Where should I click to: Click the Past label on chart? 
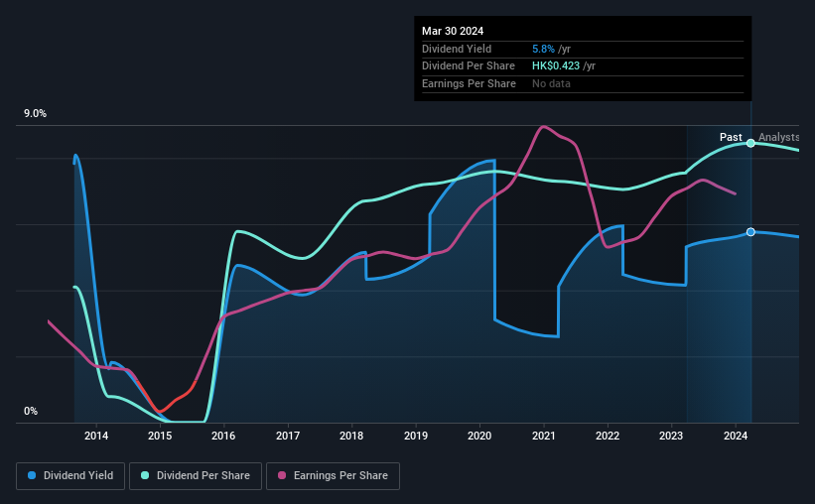click(x=731, y=137)
